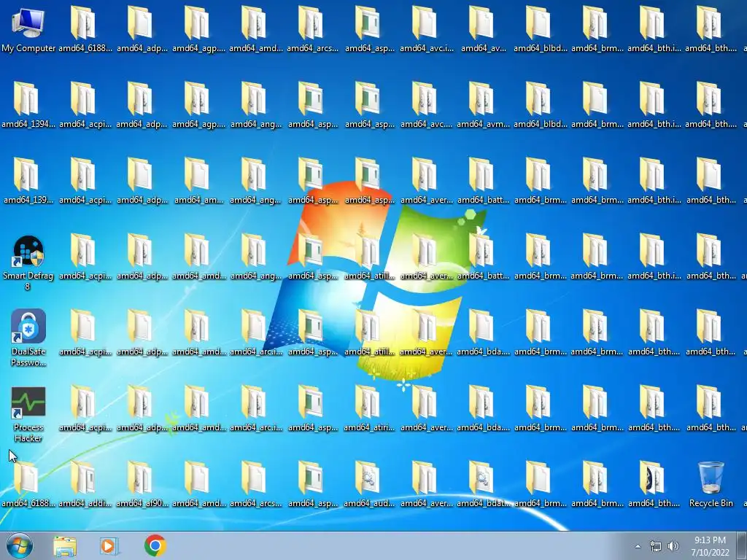
Task: Open the network status tray icon
Action: (x=656, y=546)
